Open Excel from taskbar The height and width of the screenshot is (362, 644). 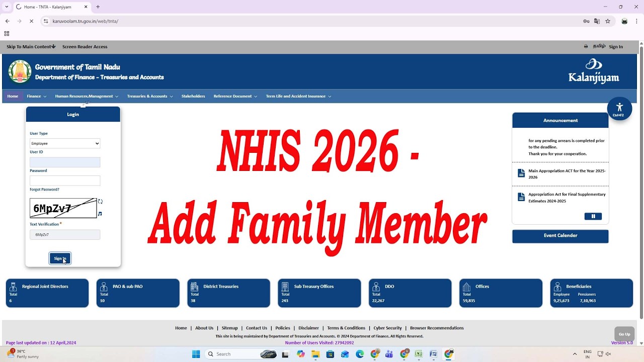pos(419,354)
